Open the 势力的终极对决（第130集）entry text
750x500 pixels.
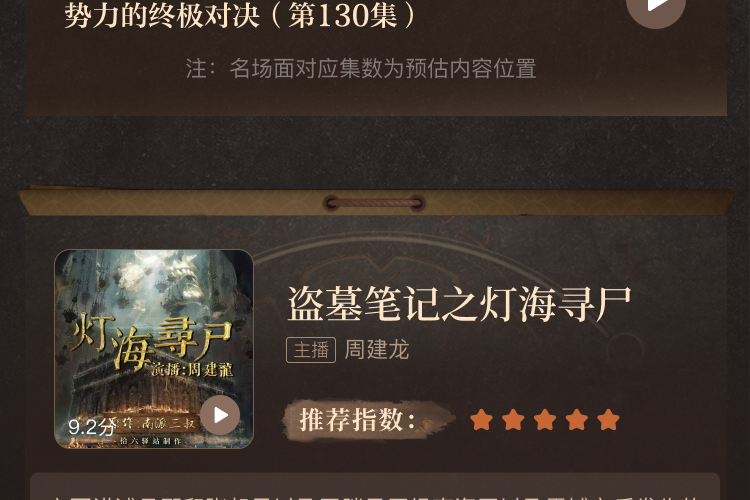(241, 14)
